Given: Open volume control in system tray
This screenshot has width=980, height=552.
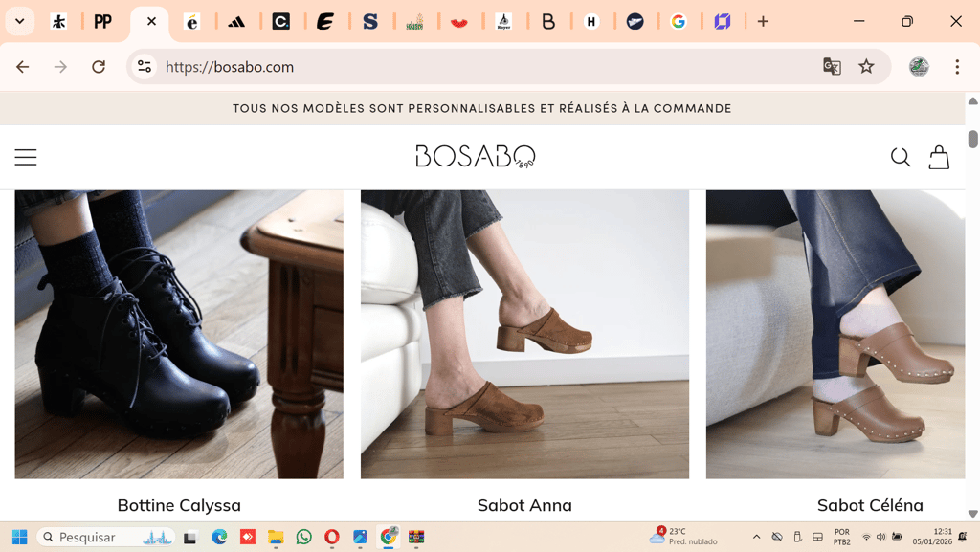Looking at the screenshot, I should 881,537.
